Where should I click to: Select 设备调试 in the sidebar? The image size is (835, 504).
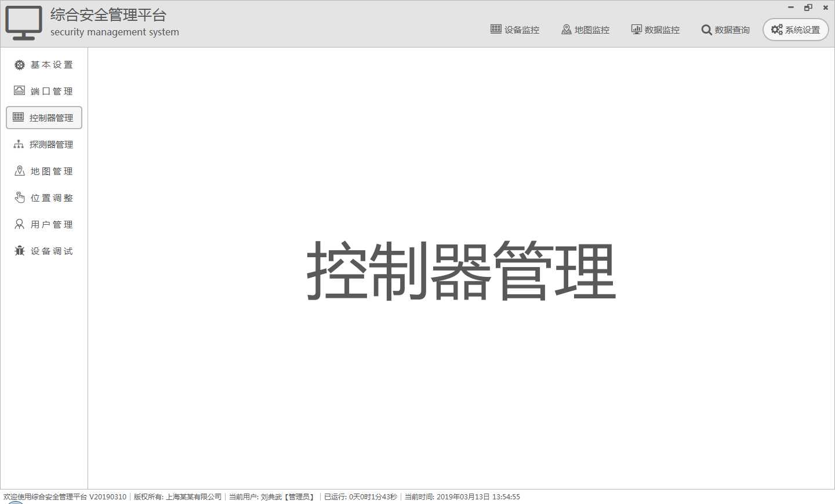pyautogui.click(x=44, y=251)
